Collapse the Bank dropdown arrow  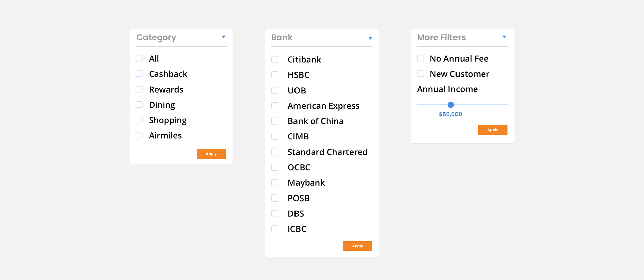[370, 38]
